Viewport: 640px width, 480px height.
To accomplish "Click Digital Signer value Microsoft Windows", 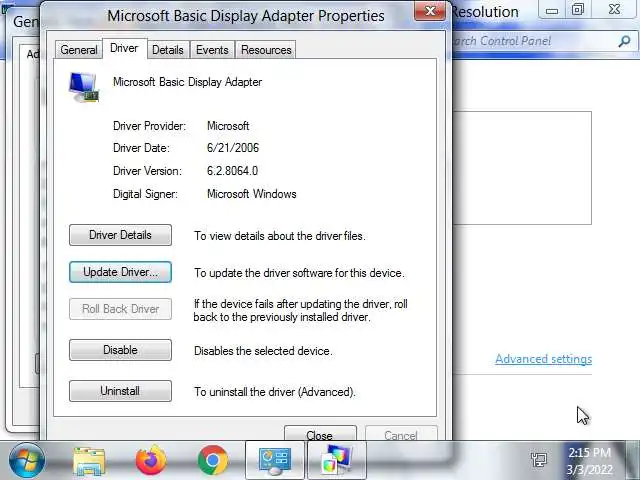I will (x=251, y=194).
